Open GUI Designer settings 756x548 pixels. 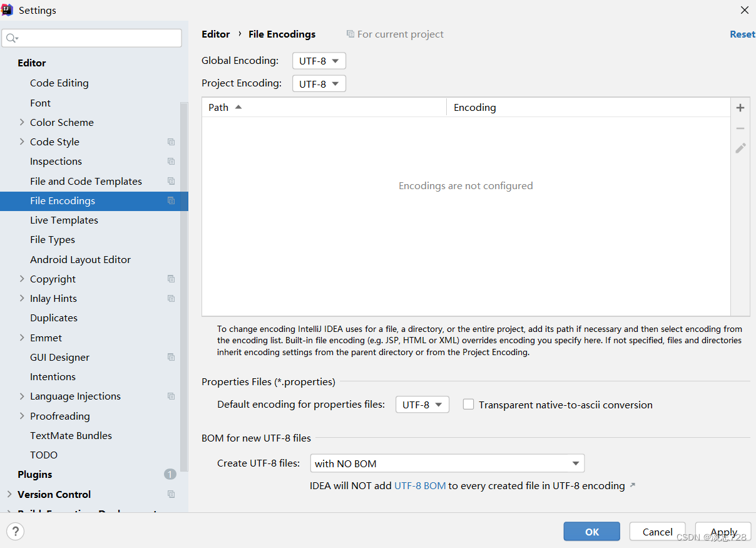[x=59, y=357]
